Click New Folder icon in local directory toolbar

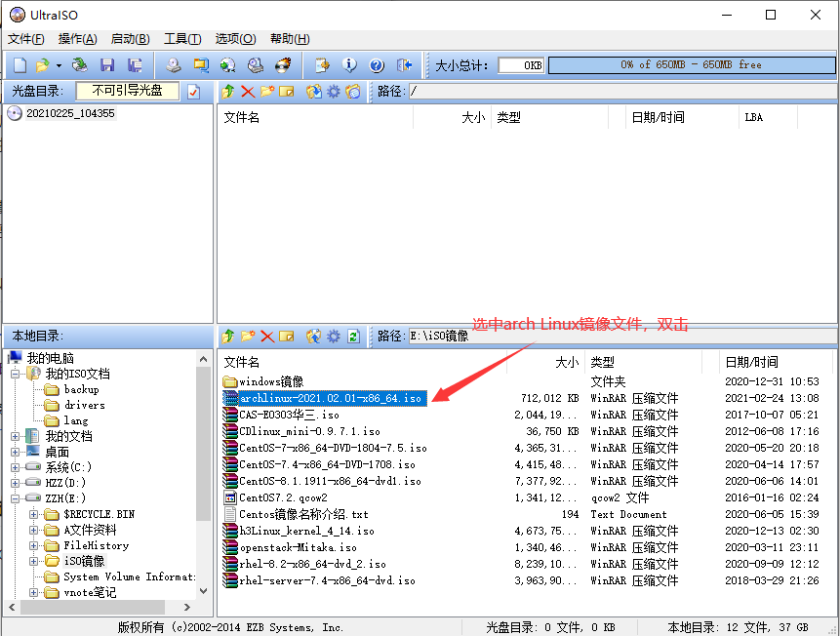(248, 336)
